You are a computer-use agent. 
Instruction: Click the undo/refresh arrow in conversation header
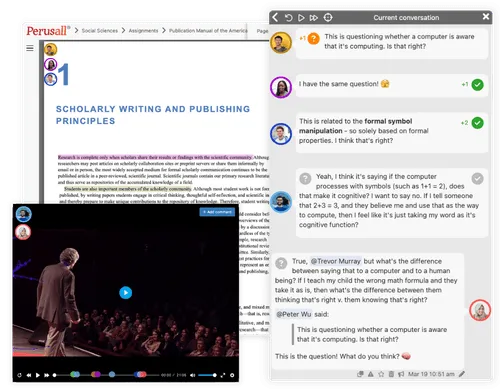tap(289, 17)
